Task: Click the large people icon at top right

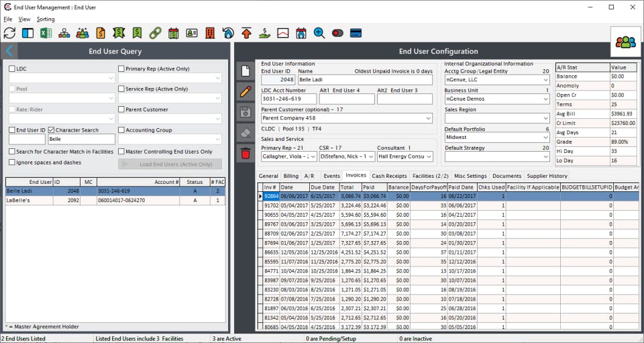Action: (625, 42)
